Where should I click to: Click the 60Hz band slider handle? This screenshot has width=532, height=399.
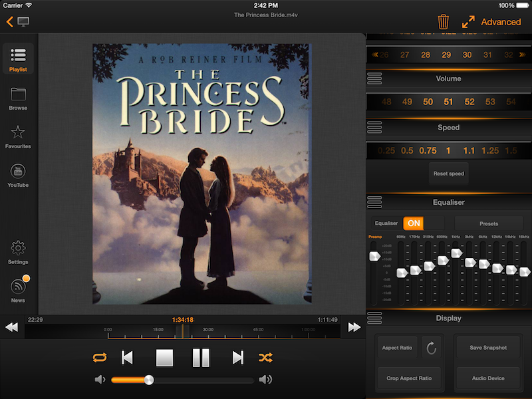(402, 273)
